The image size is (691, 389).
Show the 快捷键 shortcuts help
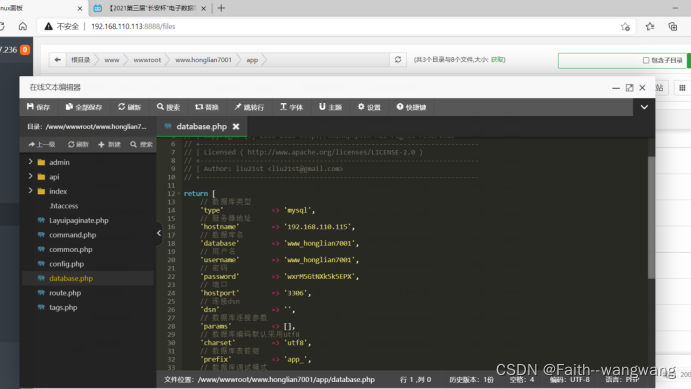pyautogui.click(x=411, y=107)
